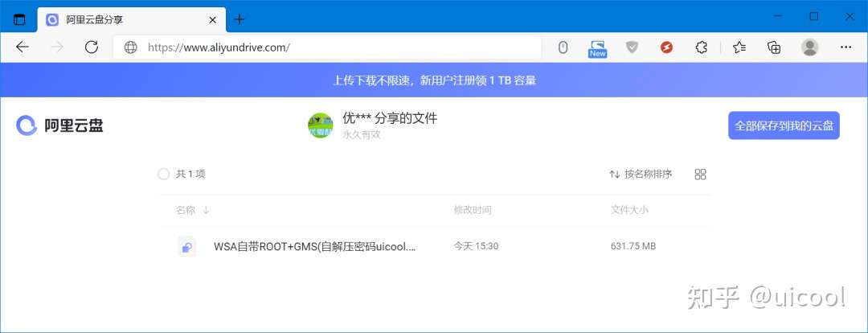Click the file type icon of the WSA file
The image size is (868, 333).
tap(187, 247)
